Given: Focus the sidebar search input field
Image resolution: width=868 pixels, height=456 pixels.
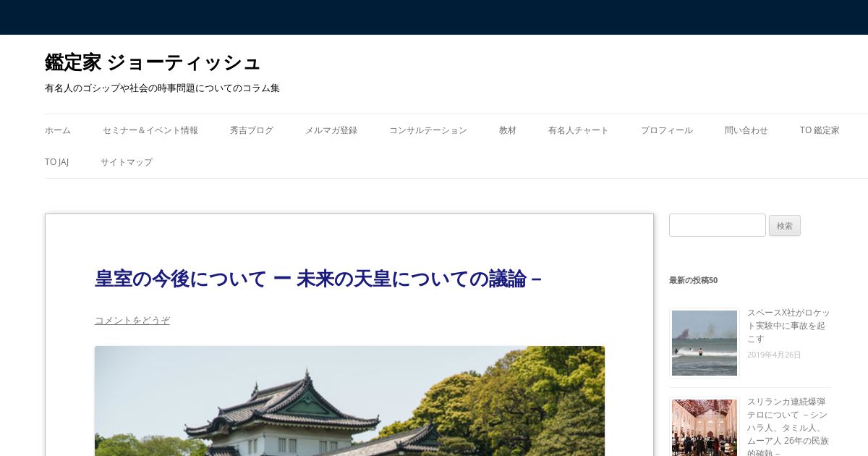Looking at the screenshot, I should 718,225.
